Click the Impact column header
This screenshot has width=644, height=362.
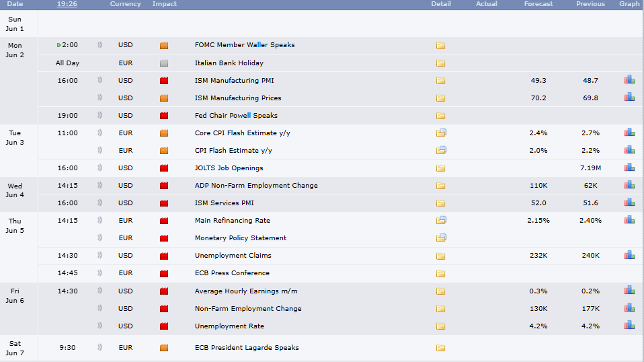coord(164,3)
